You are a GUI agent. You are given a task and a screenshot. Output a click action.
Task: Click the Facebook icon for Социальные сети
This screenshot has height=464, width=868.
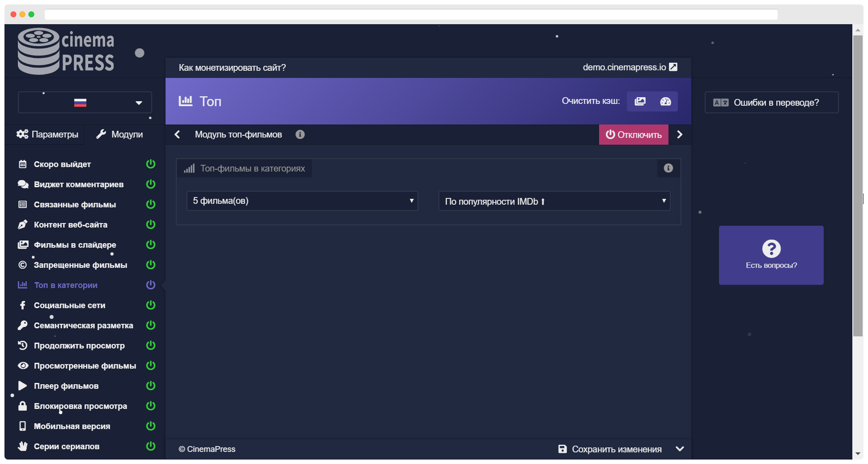tap(22, 305)
